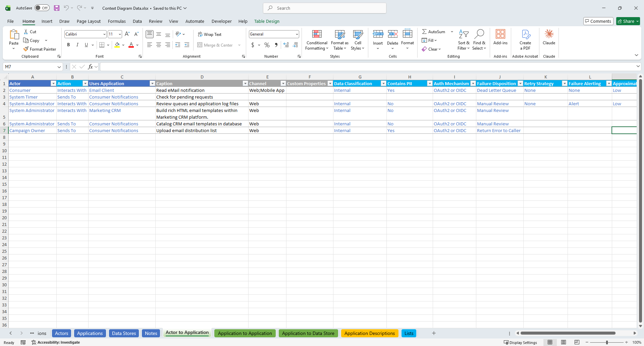Viewport: 644px width, 346px height.
Task: Open Accessibility: Investigate status
Action: 56,342
